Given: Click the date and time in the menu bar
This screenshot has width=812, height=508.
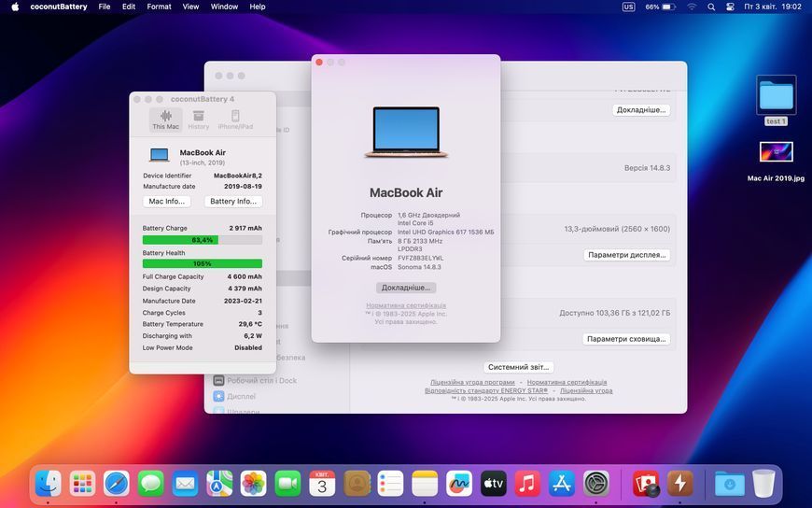Looking at the screenshot, I should pyautogui.click(x=772, y=7).
